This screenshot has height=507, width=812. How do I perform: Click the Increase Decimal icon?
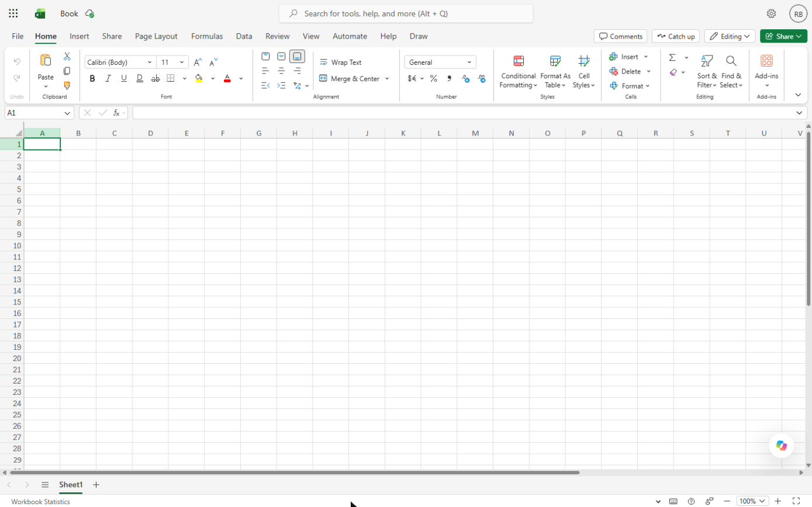point(465,78)
